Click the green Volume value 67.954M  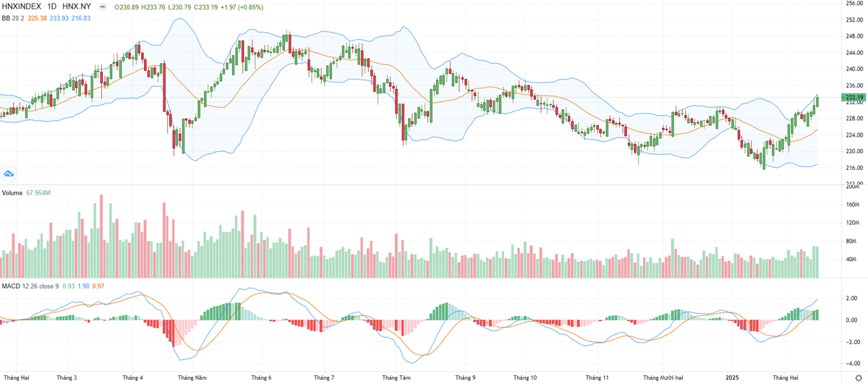[x=39, y=193]
